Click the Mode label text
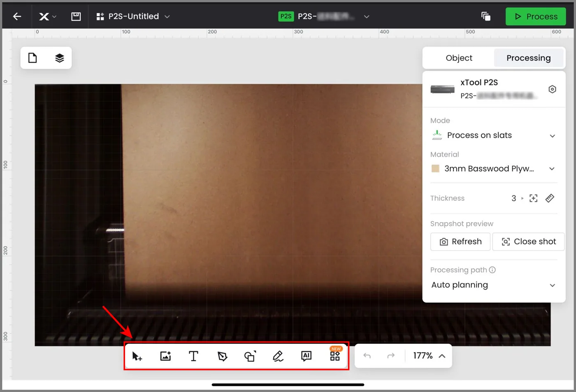576x392 pixels. tap(440, 121)
